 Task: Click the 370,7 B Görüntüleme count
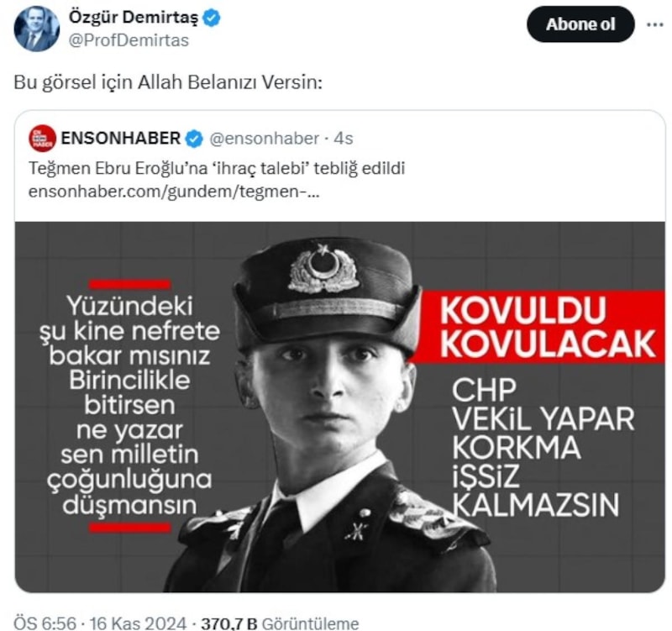pyautogui.click(x=280, y=623)
